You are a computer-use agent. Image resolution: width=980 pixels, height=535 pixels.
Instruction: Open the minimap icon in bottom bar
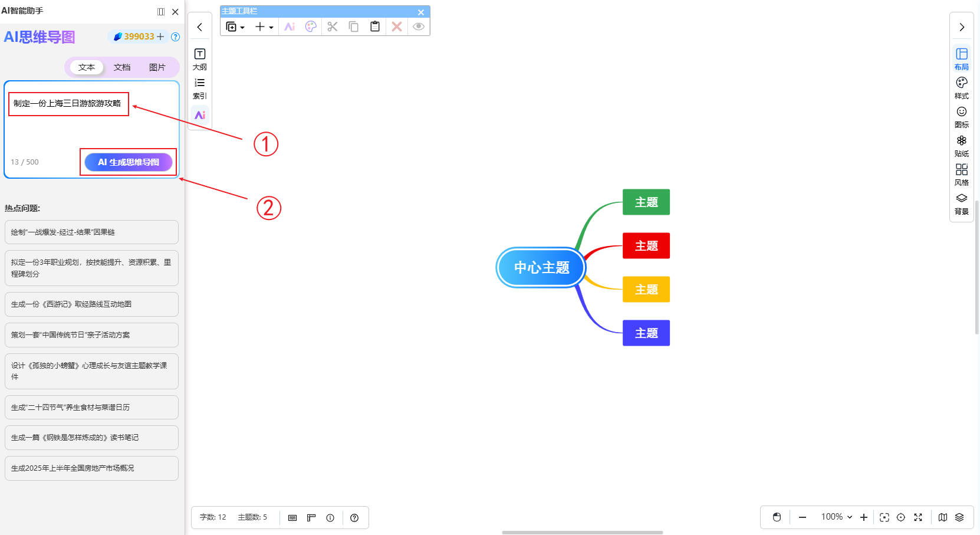(942, 517)
